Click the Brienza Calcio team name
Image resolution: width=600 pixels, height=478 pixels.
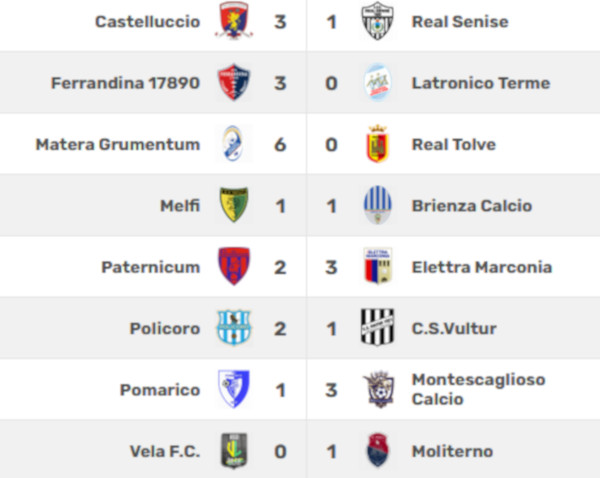point(472,206)
